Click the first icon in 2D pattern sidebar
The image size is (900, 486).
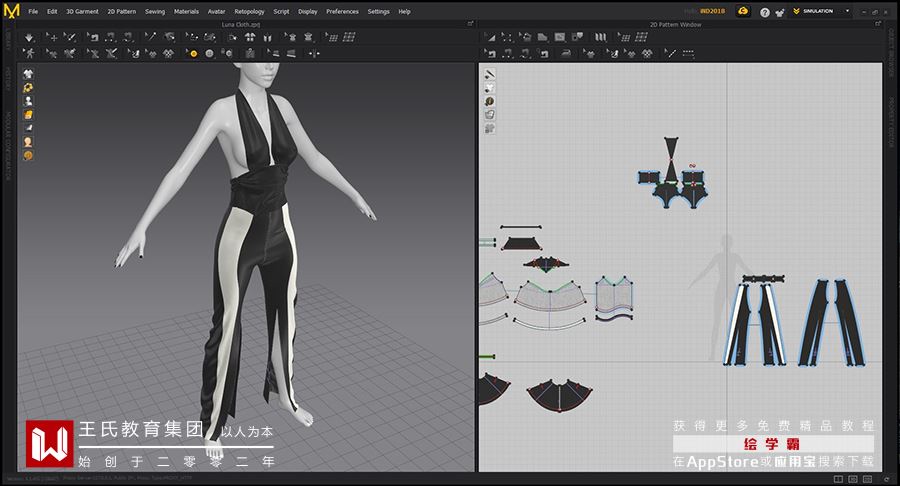pos(490,74)
